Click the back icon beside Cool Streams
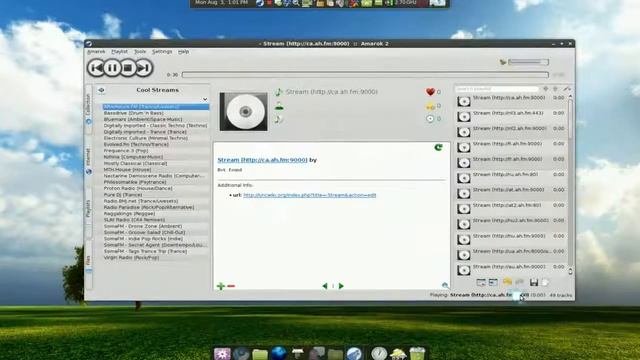This screenshot has height=360, width=640. 101,90
